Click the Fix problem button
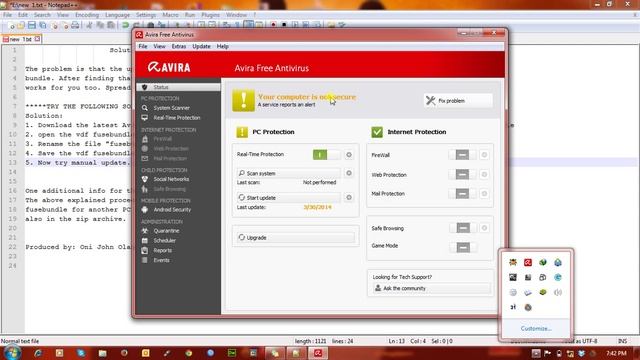Viewport: 640px width, 360px height. point(458,100)
